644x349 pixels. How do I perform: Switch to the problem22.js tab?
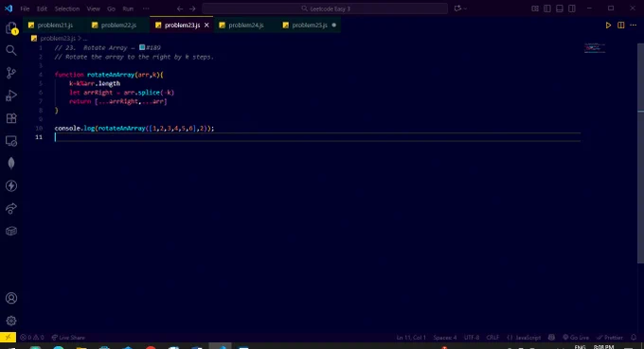(x=118, y=25)
